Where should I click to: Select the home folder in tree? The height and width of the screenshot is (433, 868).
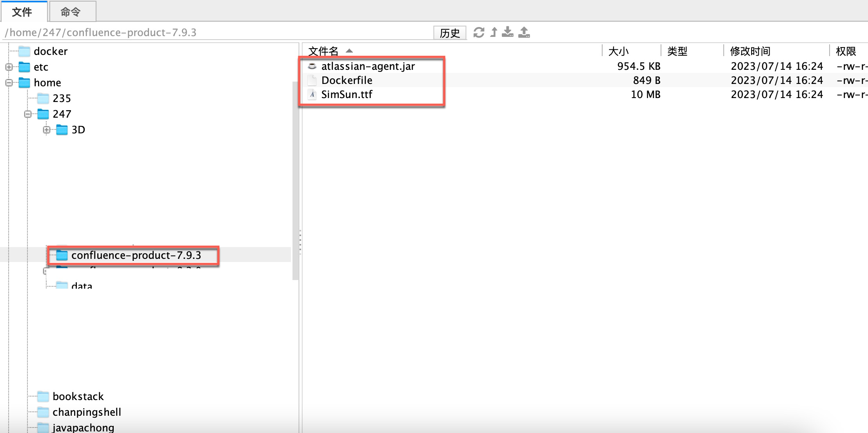(x=47, y=83)
